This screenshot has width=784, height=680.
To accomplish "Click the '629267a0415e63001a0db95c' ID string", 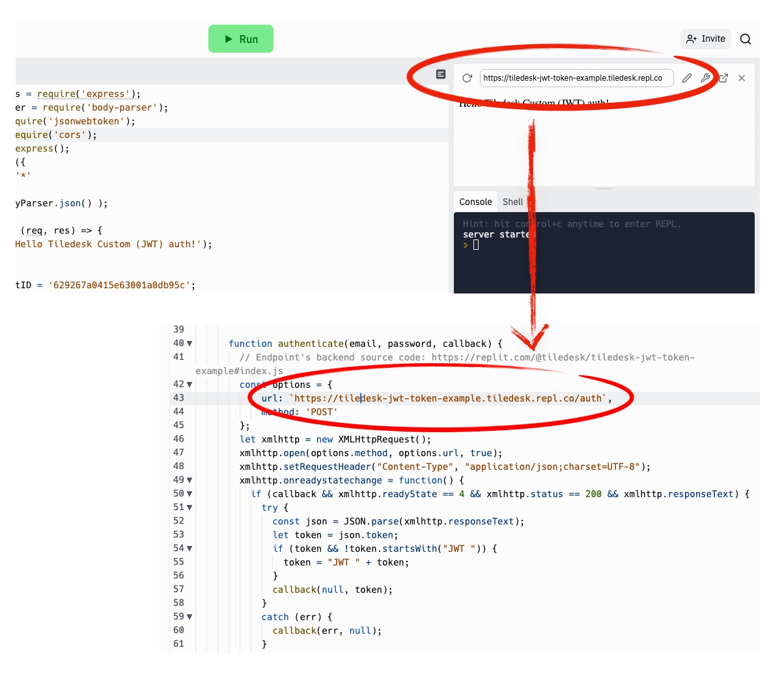I will (119, 285).
